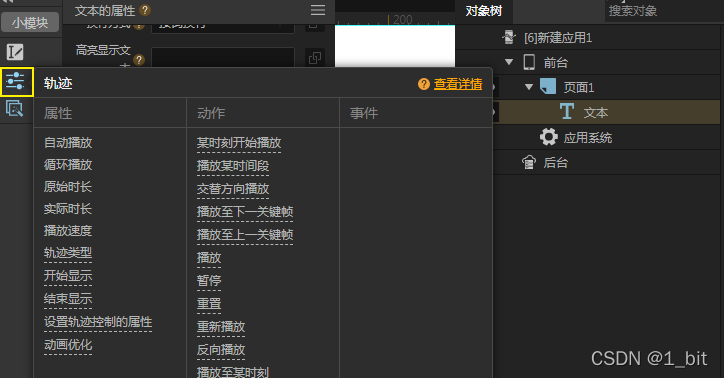Open the 播放至上一关键帧 action

pyautogui.click(x=245, y=235)
